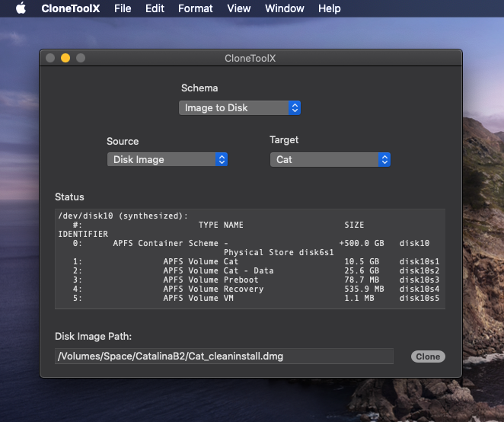The height and width of the screenshot is (422, 504).
Task: Click the CloneToolX window title
Action: pos(250,58)
